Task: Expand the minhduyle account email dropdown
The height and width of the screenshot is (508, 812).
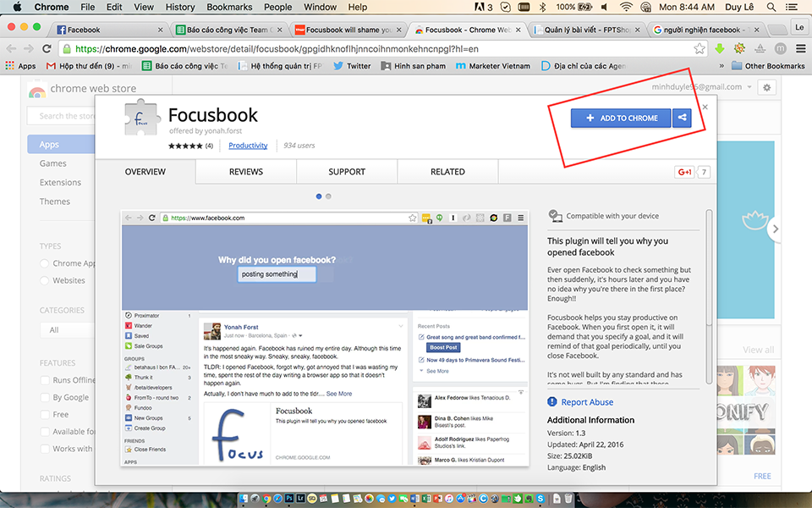Action: tap(749, 87)
